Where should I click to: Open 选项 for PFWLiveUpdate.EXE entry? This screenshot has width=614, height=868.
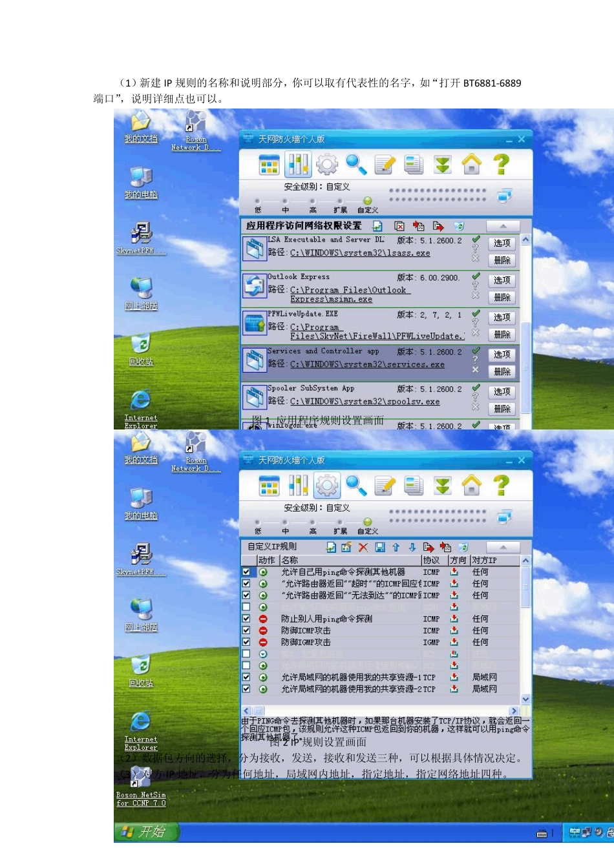click(502, 317)
